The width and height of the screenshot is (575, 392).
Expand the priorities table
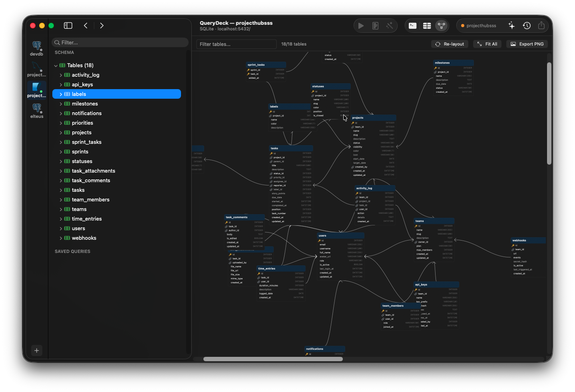(61, 123)
